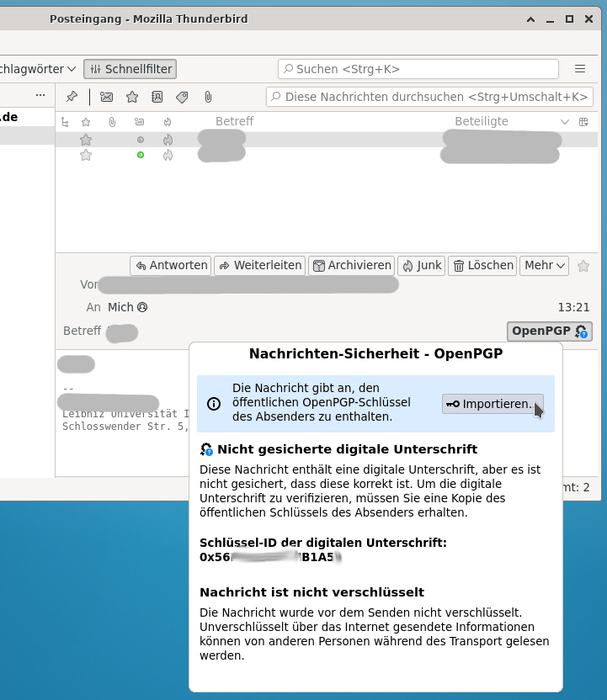Image resolution: width=607 pixels, height=700 pixels.
Task: Sort by star column header
Action: pyautogui.click(x=86, y=122)
